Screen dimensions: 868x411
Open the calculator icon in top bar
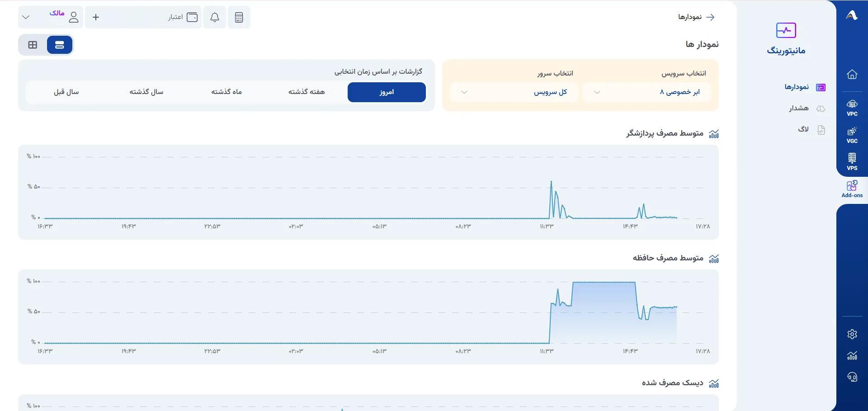239,17
